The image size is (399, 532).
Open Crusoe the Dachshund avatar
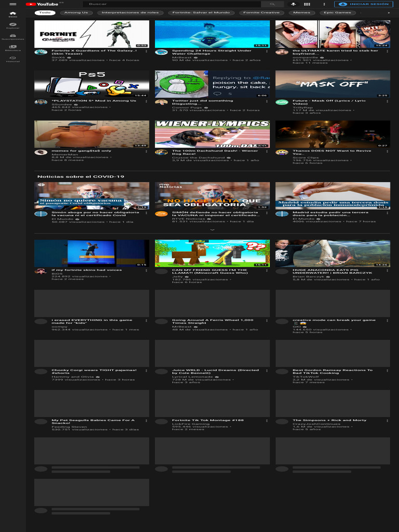[161, 152]
